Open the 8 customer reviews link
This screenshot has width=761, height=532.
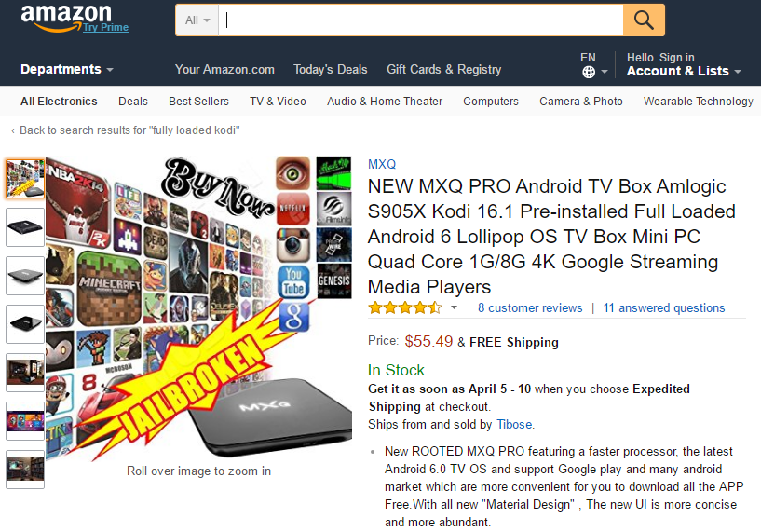click(x=530, y=307)
